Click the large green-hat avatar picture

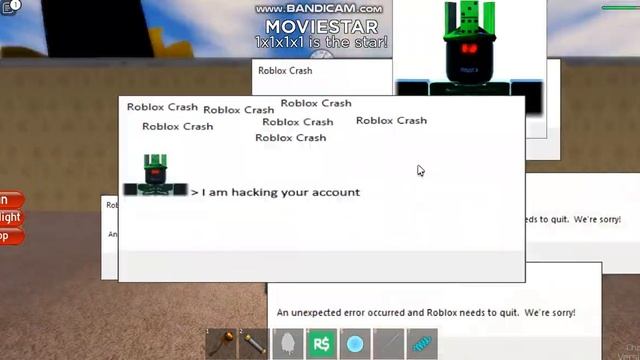pyautogui.click(x=469, y=57)
